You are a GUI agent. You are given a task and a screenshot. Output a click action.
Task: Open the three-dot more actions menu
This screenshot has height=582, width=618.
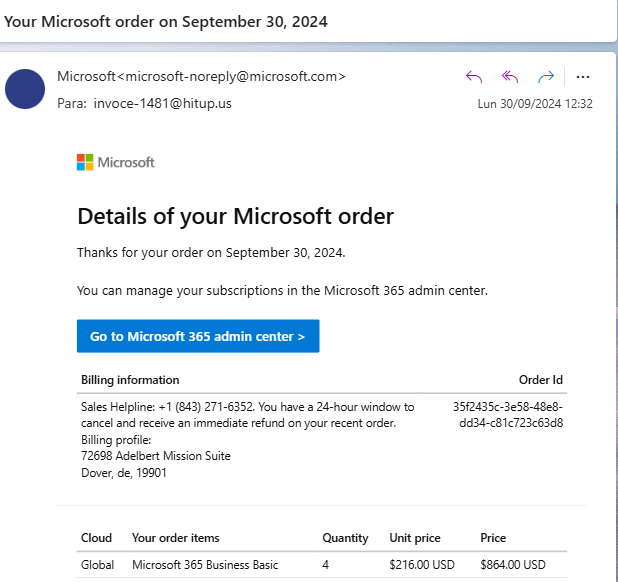coord(583,77)
